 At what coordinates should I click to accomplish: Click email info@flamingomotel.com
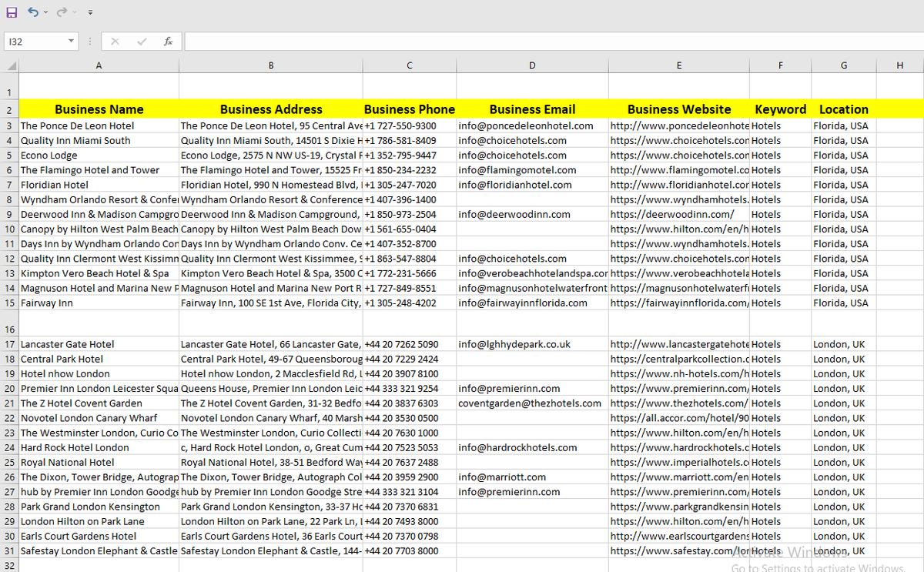point(532,170)
